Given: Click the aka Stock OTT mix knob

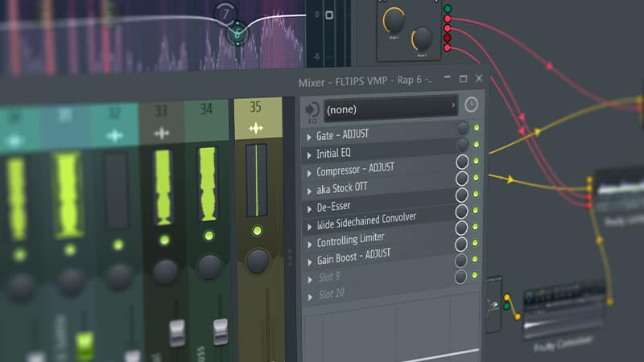Looking at the screenshot, I should (462, 178).
